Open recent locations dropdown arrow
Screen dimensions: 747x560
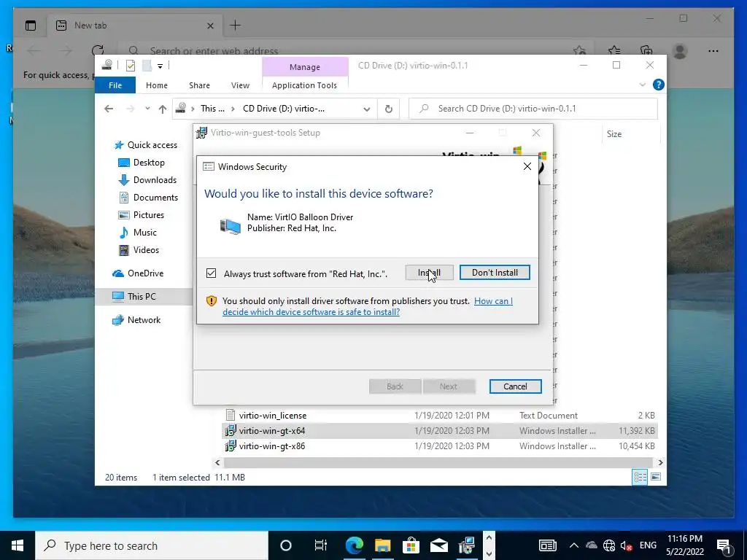coord(147,109)
